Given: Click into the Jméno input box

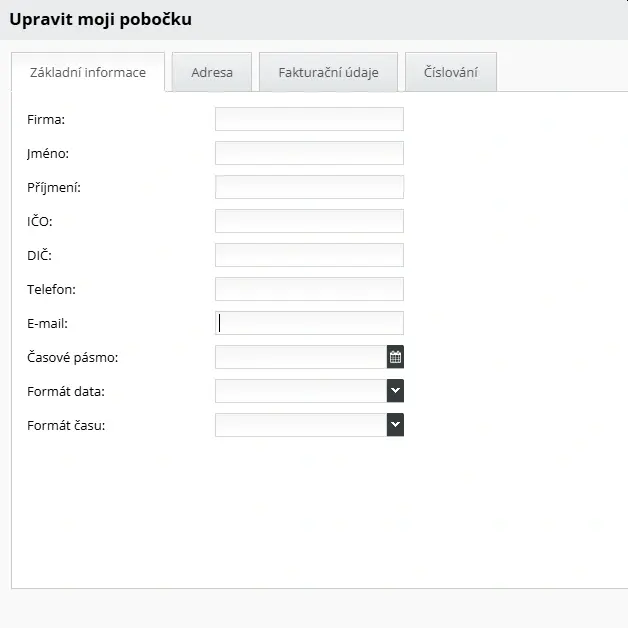Looking at the screenshot, I should [309, 153].
